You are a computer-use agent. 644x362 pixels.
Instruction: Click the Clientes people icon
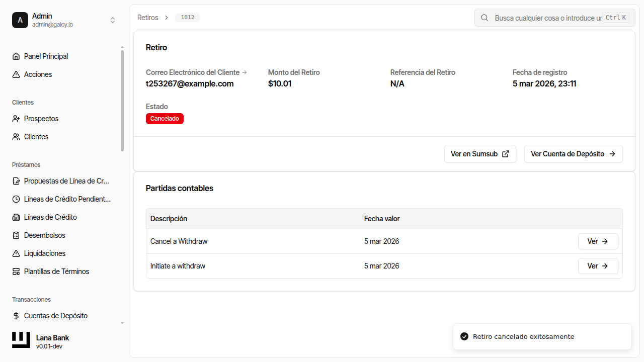click(16, 137)
